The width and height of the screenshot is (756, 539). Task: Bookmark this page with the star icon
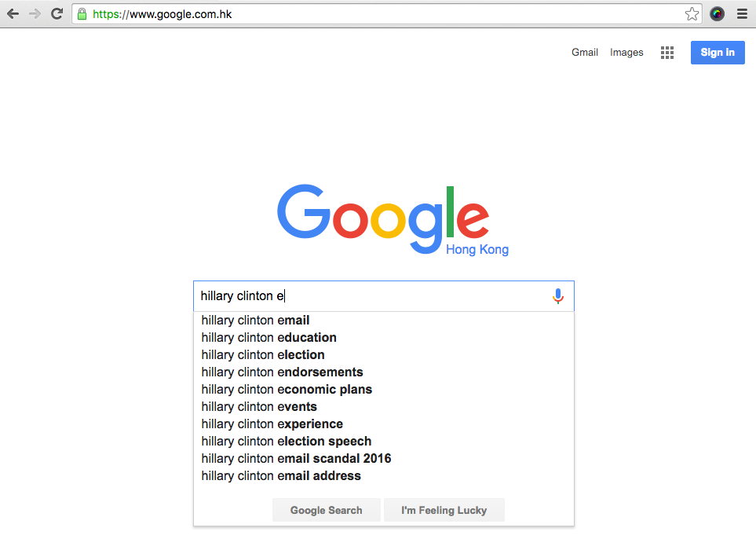pyautogui.click(x=692, y=14)
